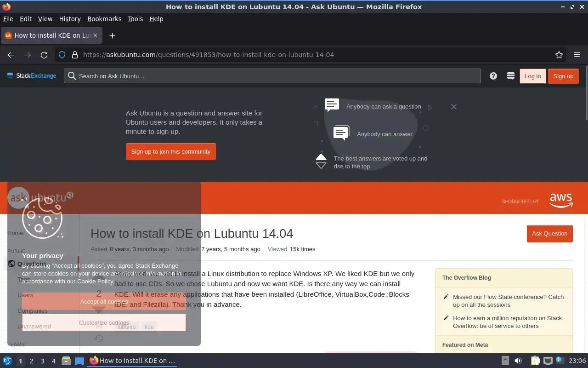Open the Stack Exchange sites switcher icon
This screenshot has width=588, height=368.
click(x=510, y=76)
